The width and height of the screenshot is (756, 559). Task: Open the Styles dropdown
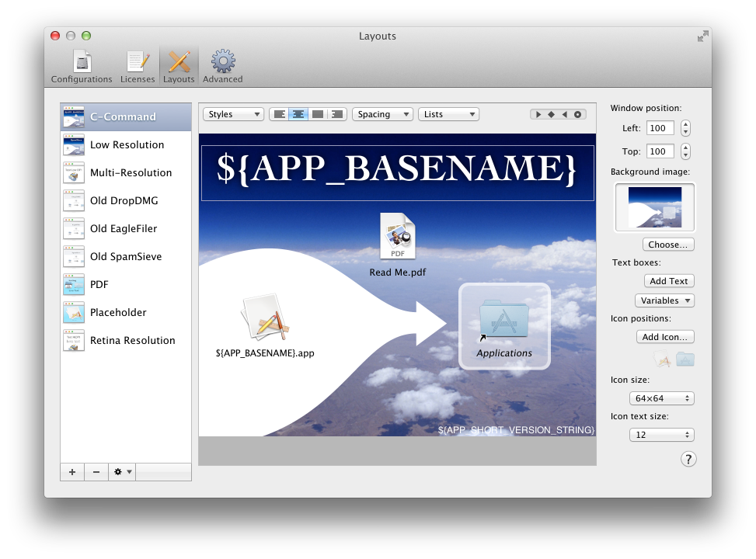click(233, 114)
